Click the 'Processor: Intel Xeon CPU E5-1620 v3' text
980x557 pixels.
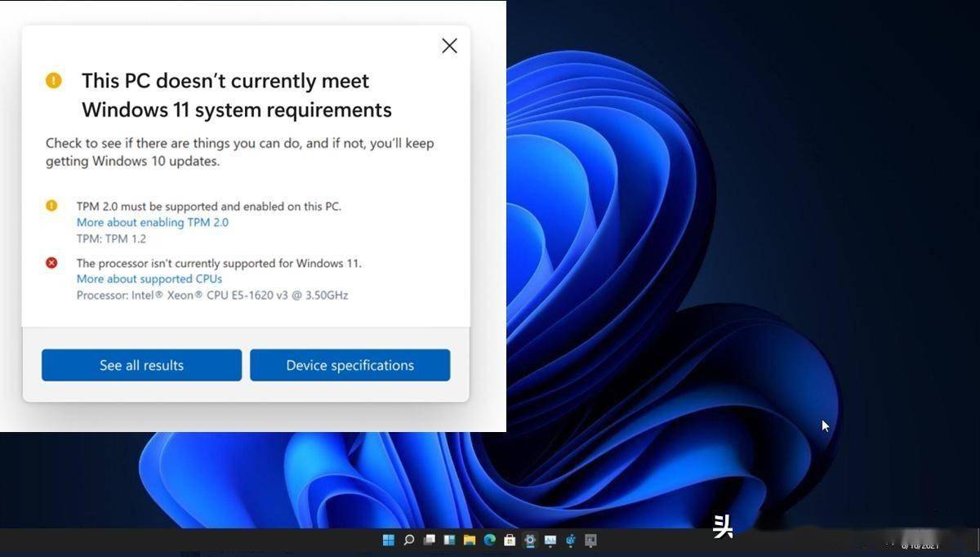click(212, 295)
